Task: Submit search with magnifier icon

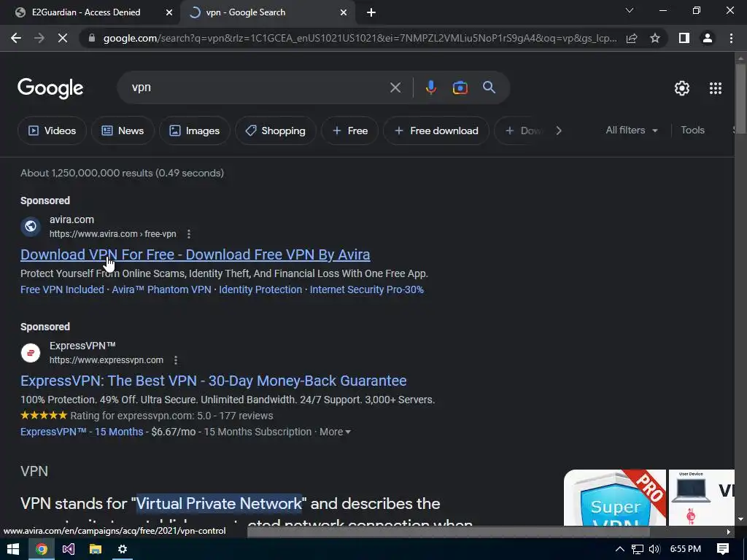Action: tap(489, 87)
